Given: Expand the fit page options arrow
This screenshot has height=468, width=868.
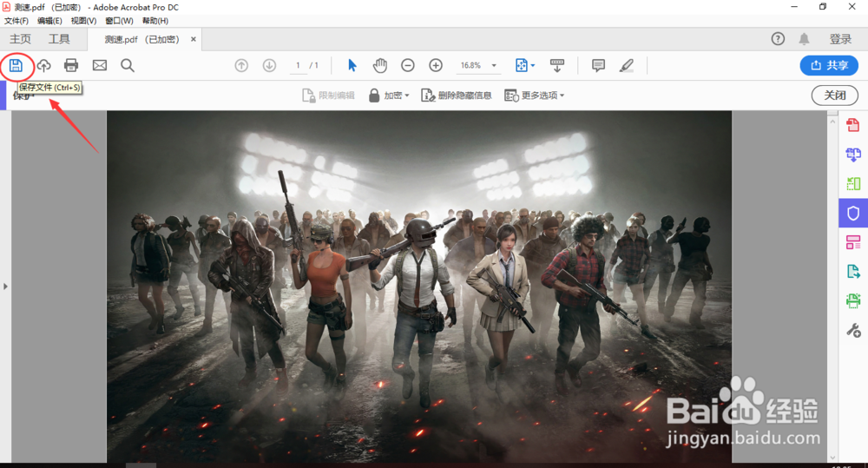Looking at the screenshot, I should pos(533,65).
